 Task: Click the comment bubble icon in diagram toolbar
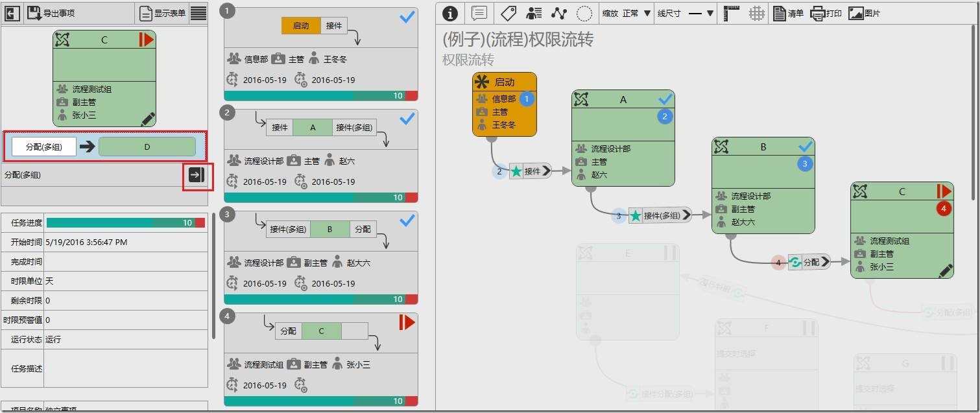479,13
